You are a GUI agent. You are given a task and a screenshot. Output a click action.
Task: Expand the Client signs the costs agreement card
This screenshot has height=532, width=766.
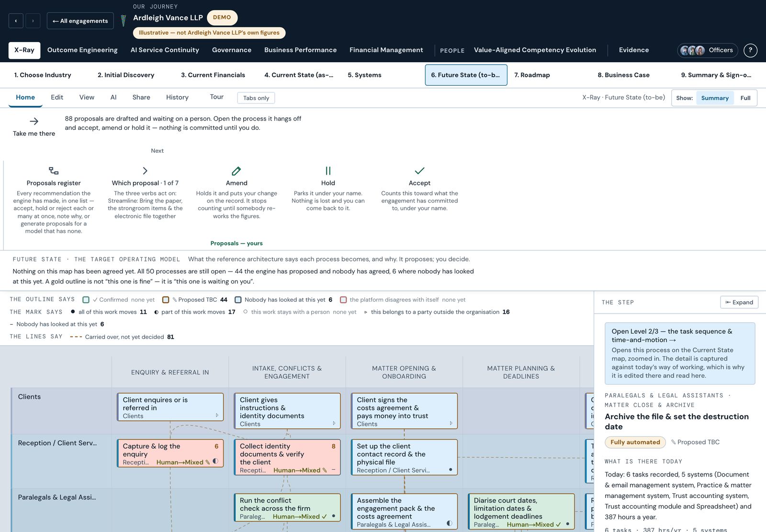click(x=451, y=423)
